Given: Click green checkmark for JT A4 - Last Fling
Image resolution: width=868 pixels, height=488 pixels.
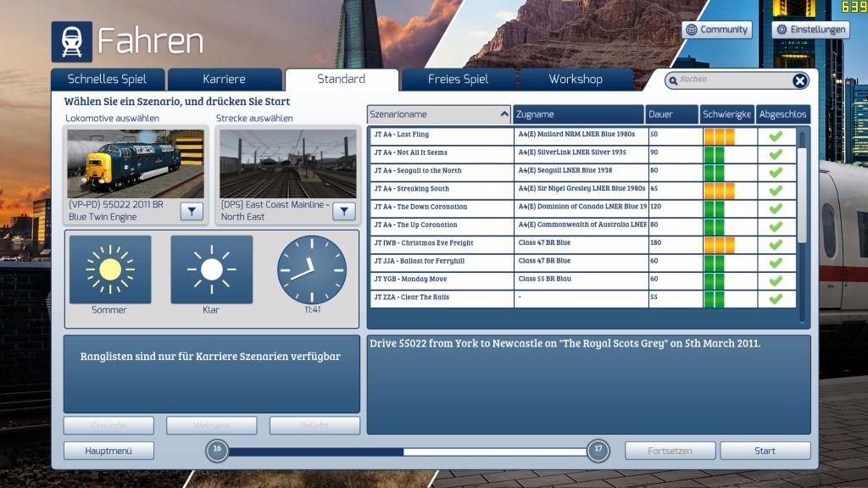Looking at the screenshot, I should pyautogui.click(x=776, y=136).
